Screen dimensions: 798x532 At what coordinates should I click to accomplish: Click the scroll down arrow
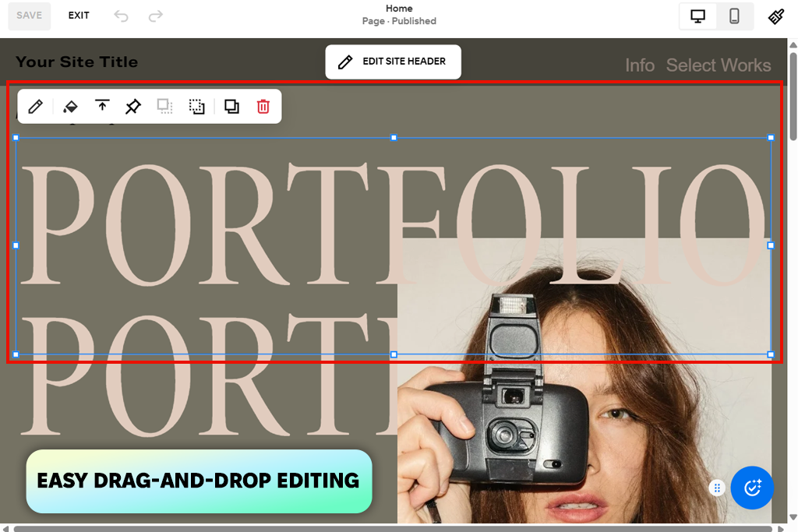(x=793, y=517)
